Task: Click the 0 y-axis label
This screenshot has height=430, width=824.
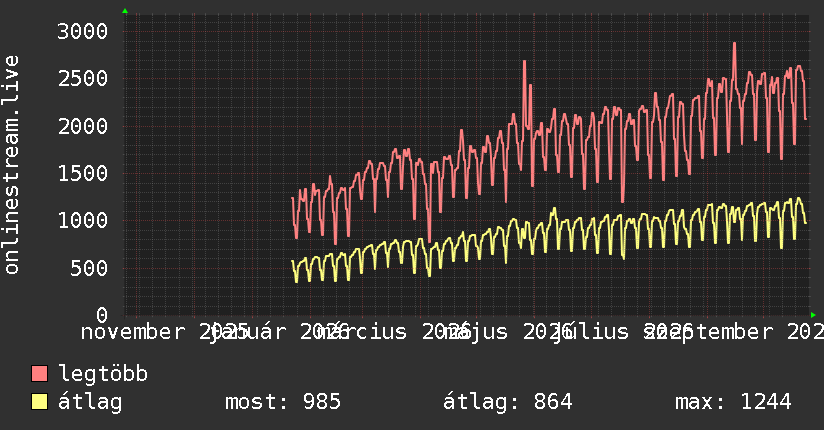Action: pyautogui.click(x=102, y=315)
